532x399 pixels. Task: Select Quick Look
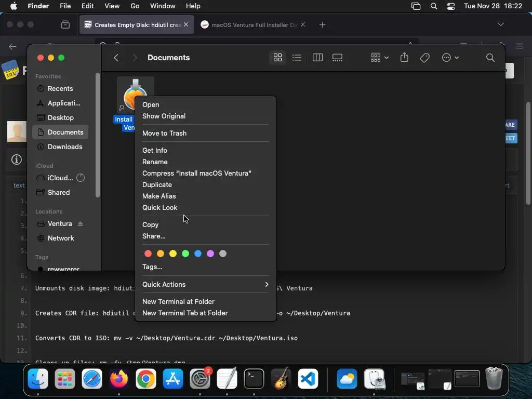point(206,208)
